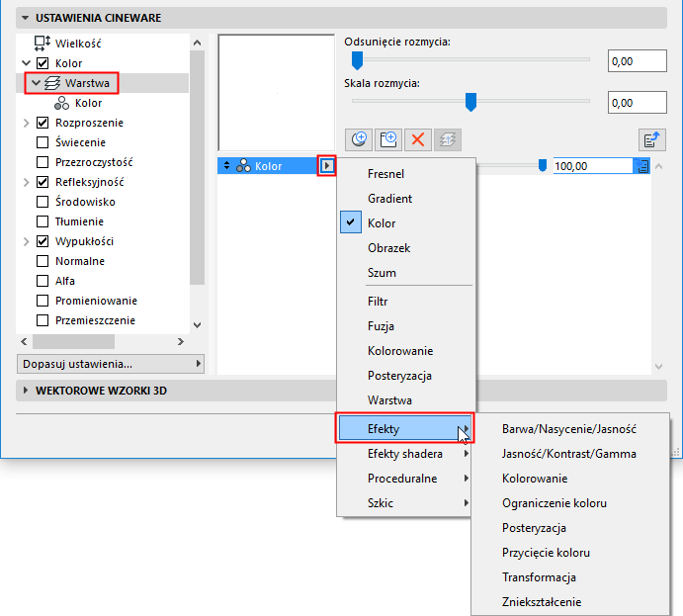Click tree horizontal scroll right arrow
The height and width of the screenshot is (616, 683).
pyautogui.click(x=181, y=341)
